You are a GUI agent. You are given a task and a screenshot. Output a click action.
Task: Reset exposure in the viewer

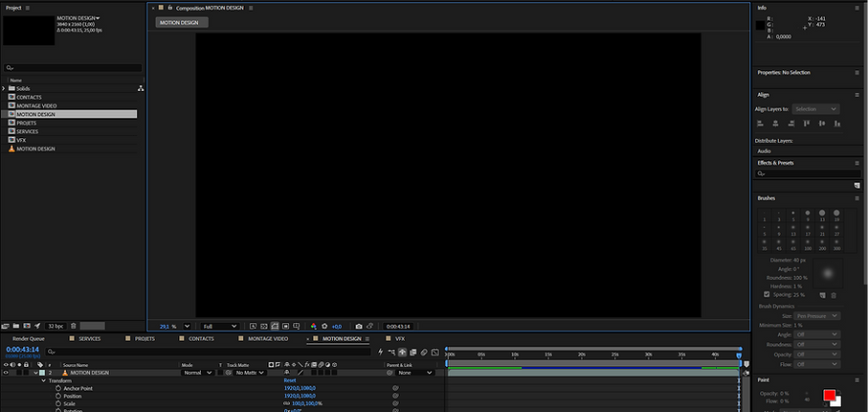click(x=324, y=326)
